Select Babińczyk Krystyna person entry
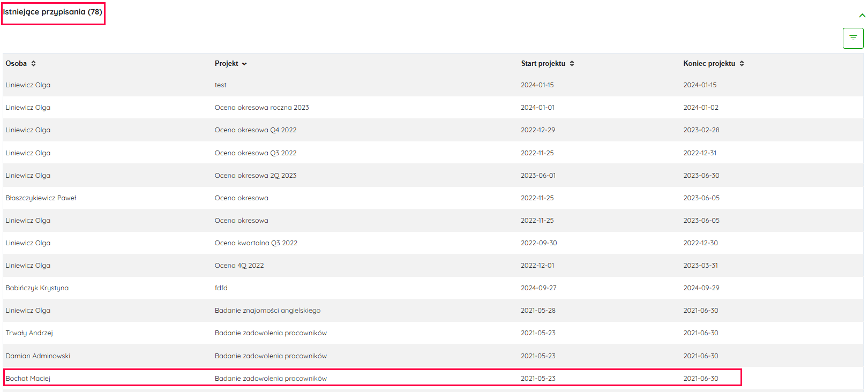Image resolution: width=868 pixels, height=392 pixels. point(37,288)
